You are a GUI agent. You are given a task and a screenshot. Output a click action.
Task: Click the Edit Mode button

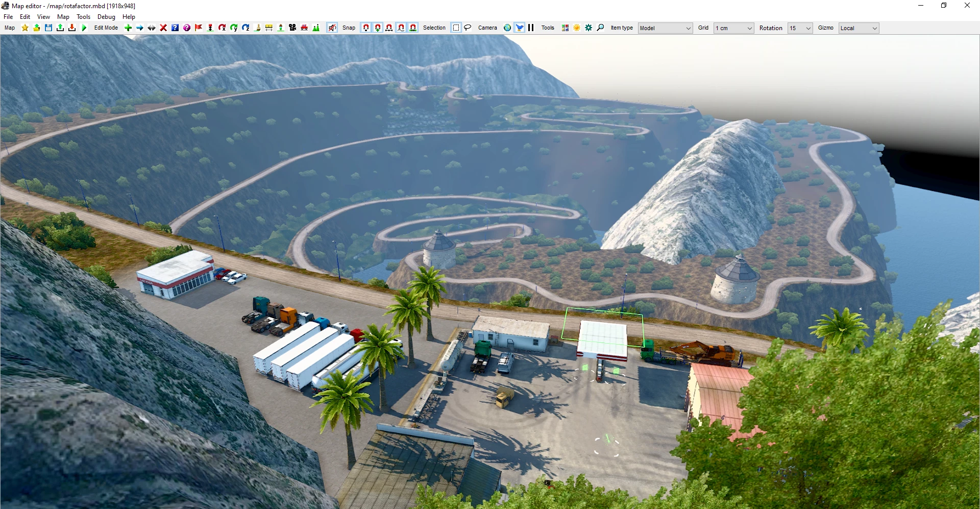pyautogui.click(x=106, y=28)
